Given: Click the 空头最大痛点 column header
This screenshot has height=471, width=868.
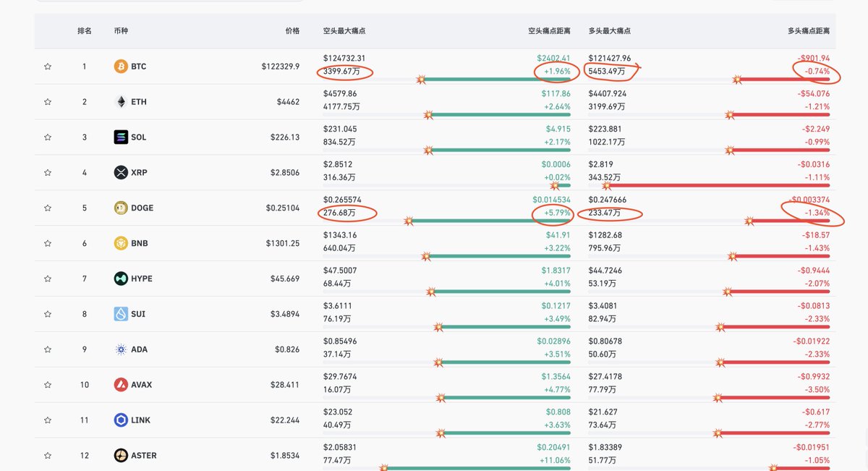Looking at the screenshot, I should click(x=344, y=31).
